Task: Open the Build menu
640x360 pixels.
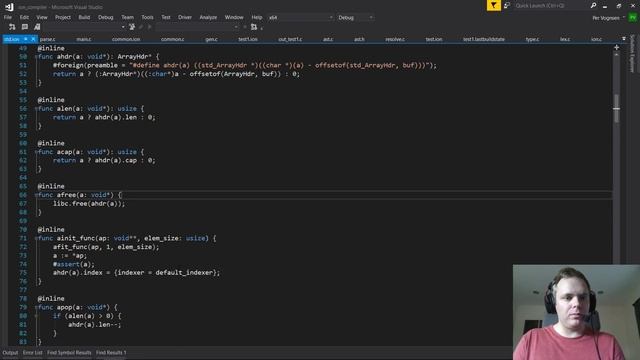Action: [x=84, y=18]
